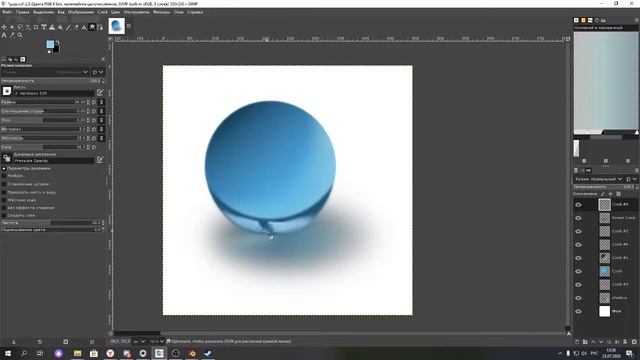Image resolution: width=640 pixels, height=360 pixels.
Task: Open brush editor icon beside brush name
Action: point(100,93)
